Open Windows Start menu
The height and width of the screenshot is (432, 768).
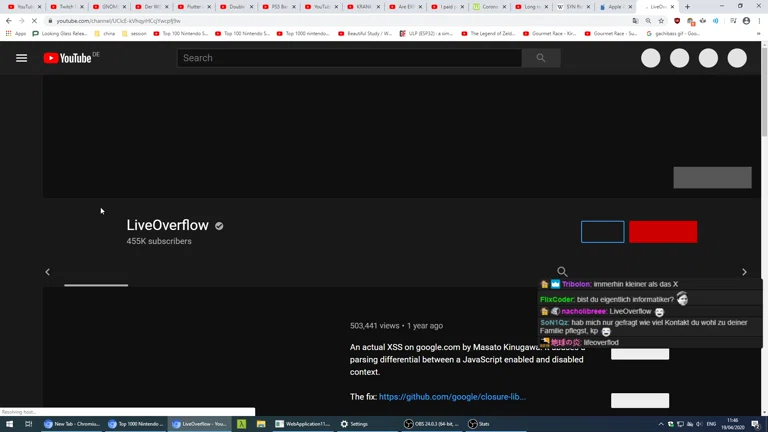coord(9,424)
